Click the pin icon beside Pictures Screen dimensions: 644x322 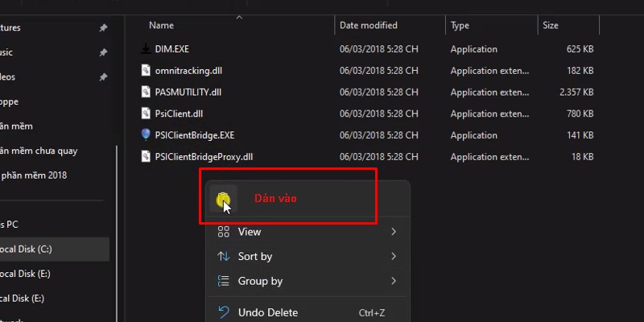pos(103,28)
